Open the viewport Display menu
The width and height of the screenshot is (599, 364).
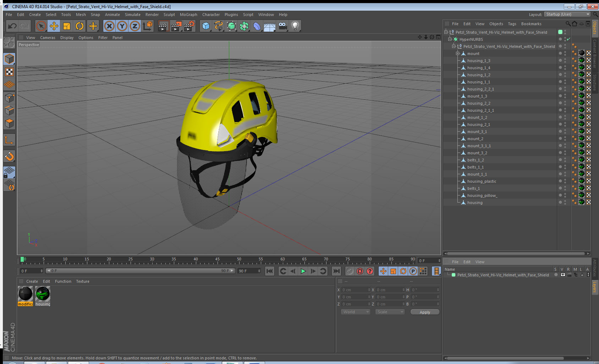point(67,38)
